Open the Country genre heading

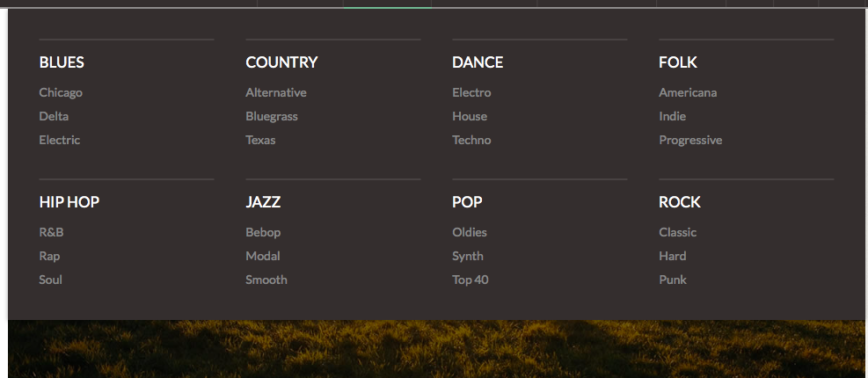click(x=281, y=62)
